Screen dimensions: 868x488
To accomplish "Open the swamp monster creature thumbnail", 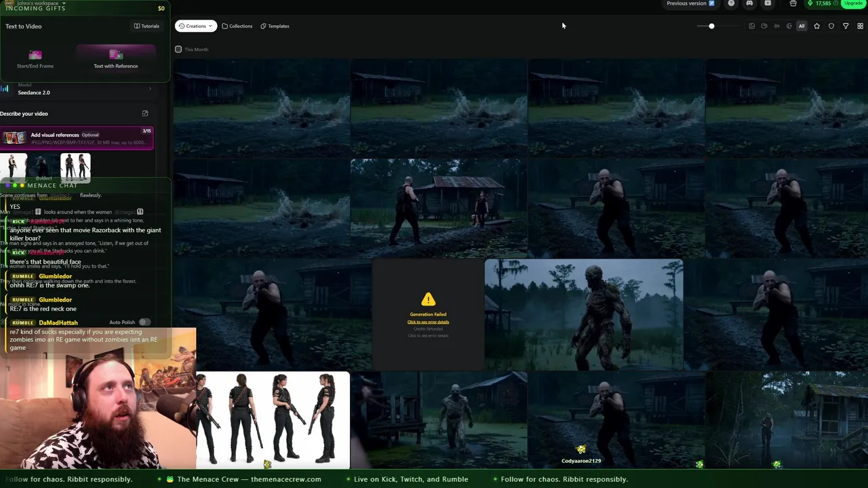I will point(584,314).
